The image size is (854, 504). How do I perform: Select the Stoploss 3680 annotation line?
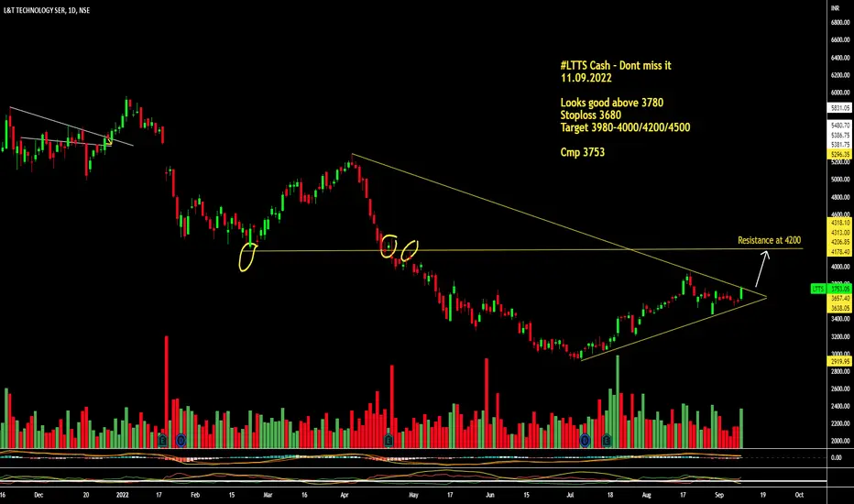(x=590, y=115)
